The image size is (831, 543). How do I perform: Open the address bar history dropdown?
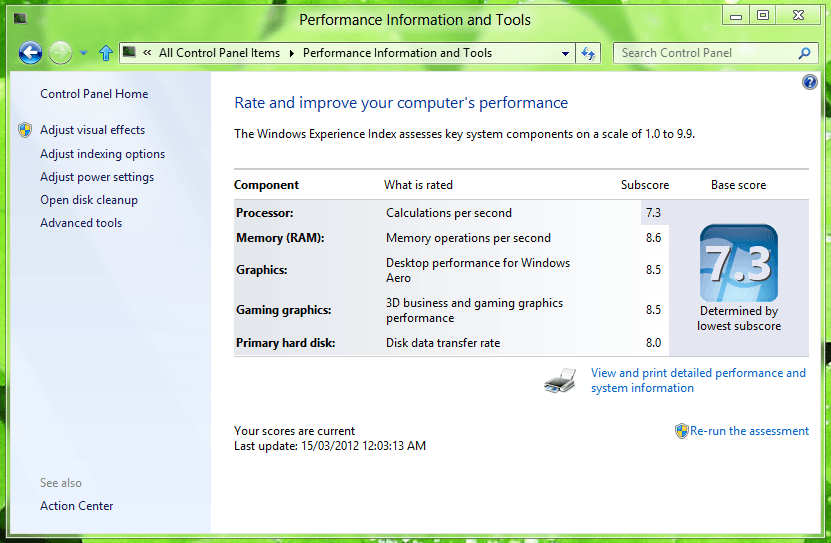pyautogui.click(x=565, y=53)
